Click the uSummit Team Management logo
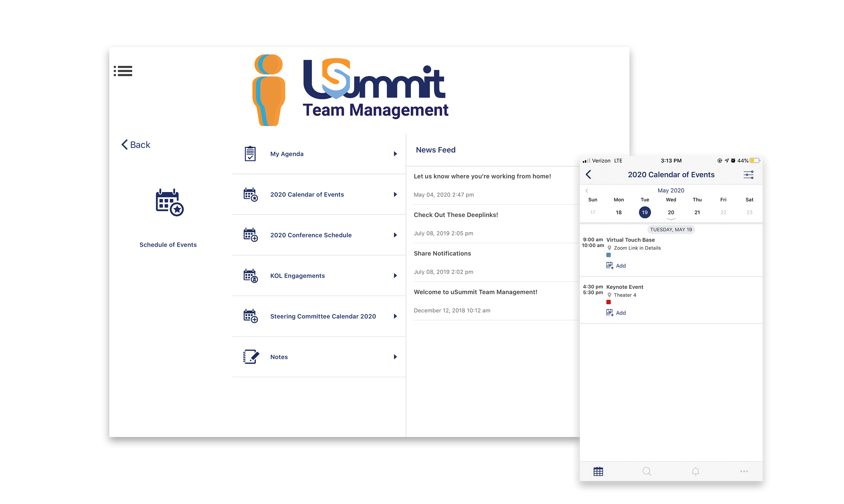 [x=350, y=90]
